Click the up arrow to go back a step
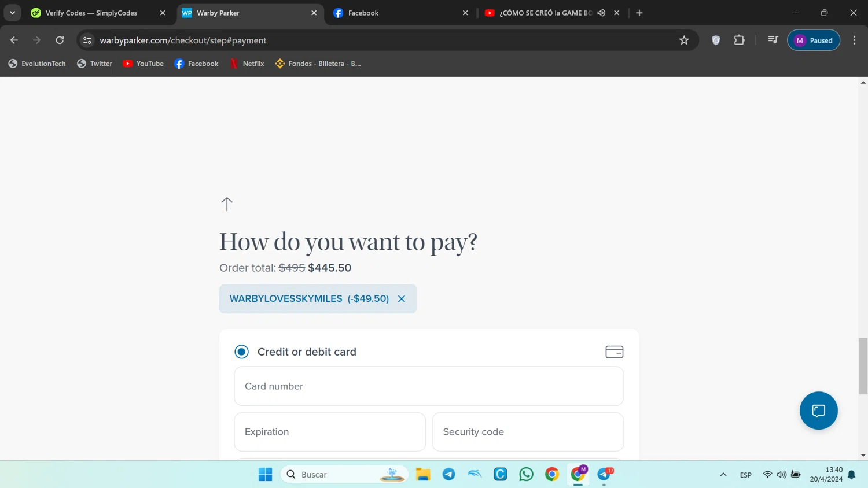Viewport: 868px width, 488px height. [x=226, y=204]
